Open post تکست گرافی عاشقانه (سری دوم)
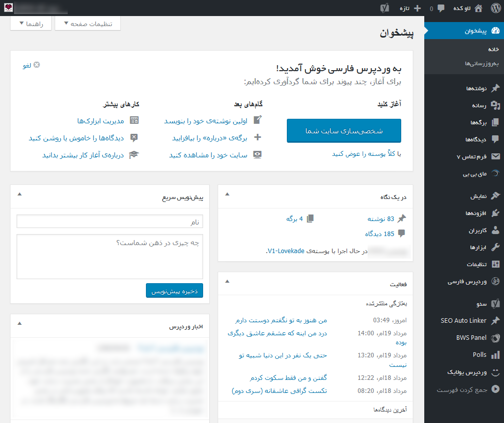The height and width of the screenshot is (423, 504). (279, 390)
